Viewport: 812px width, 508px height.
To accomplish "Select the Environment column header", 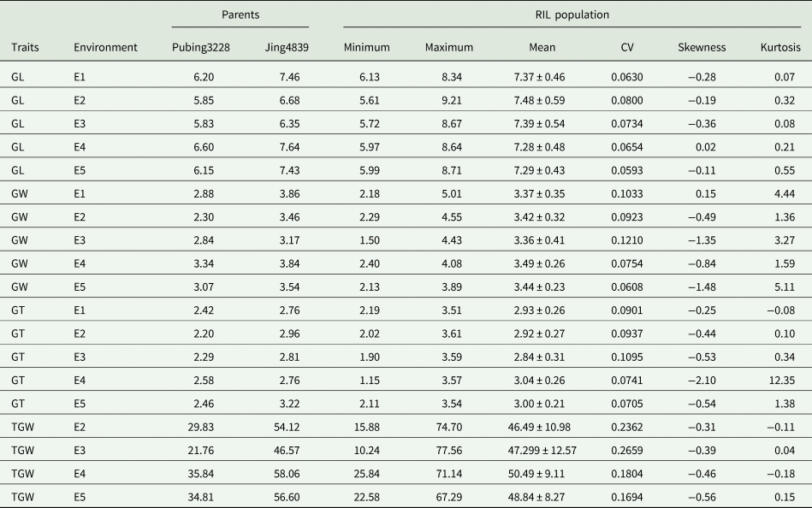I will coord(105,48).
